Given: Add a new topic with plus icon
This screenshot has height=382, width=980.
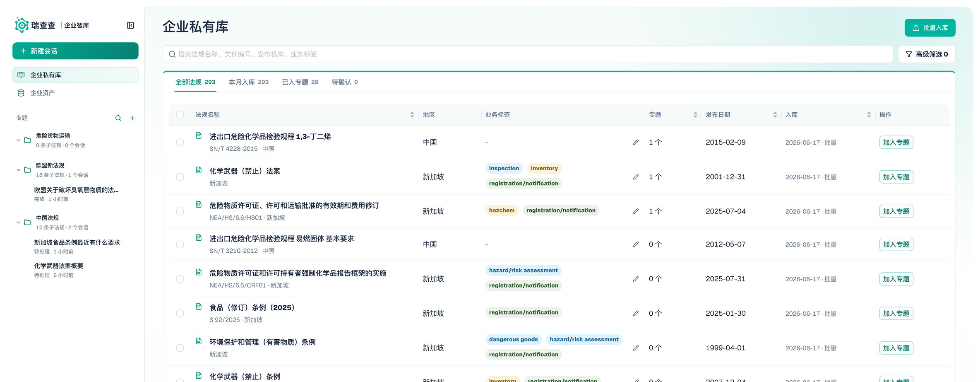Looking at the screenshot, I should (132, 118).
